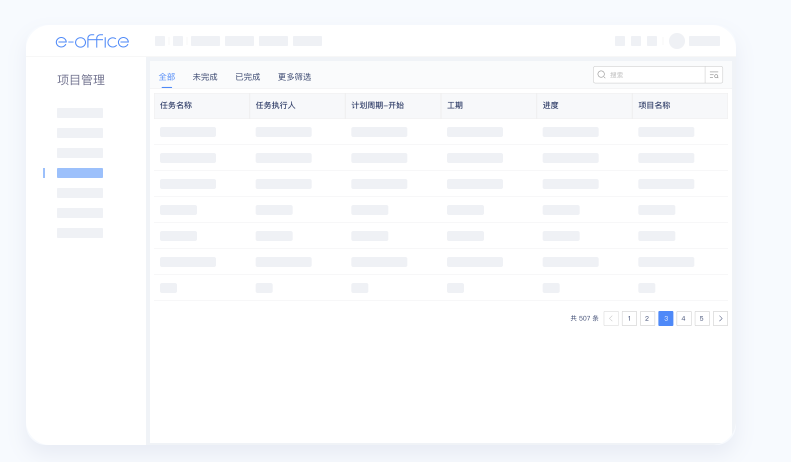Click the 任务名称 column header
Image resolution: width=791 pixels, height=462 pixels.
point(176,105)
